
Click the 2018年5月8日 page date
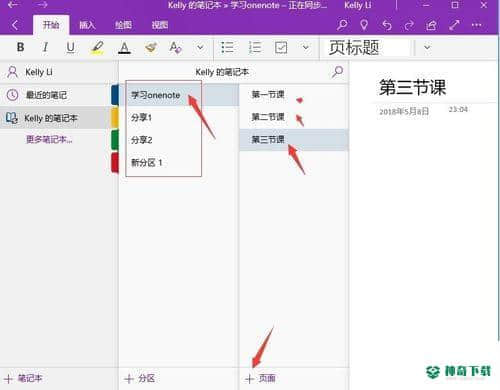click(x=404, y=111)
